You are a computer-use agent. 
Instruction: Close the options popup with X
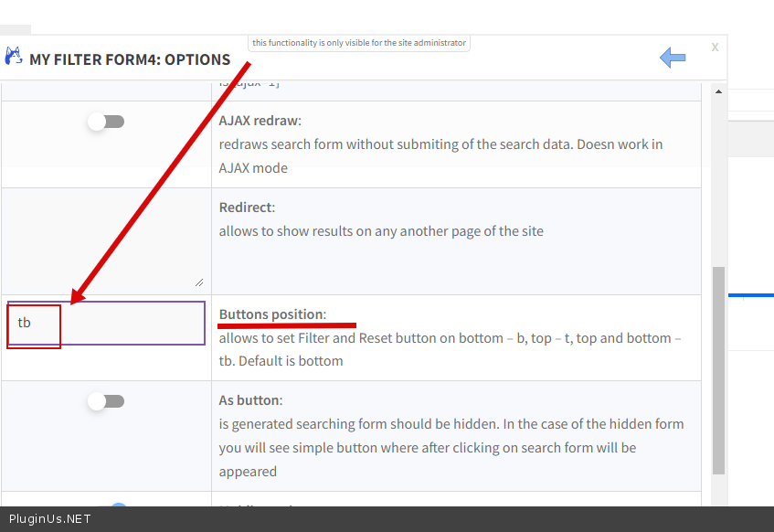pos(715,48)
